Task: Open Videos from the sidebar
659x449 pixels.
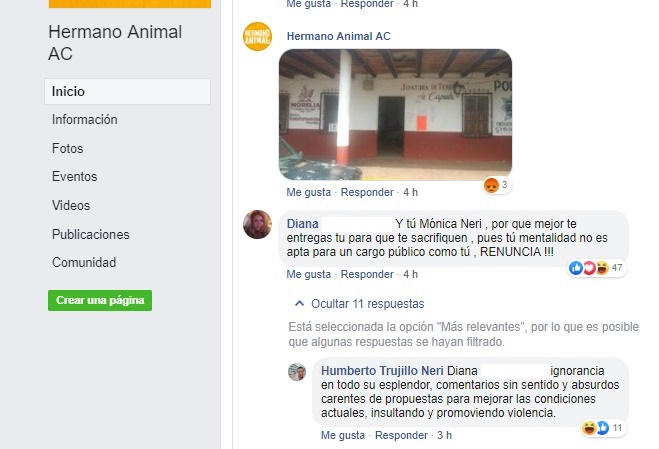Action: point(71,206)
